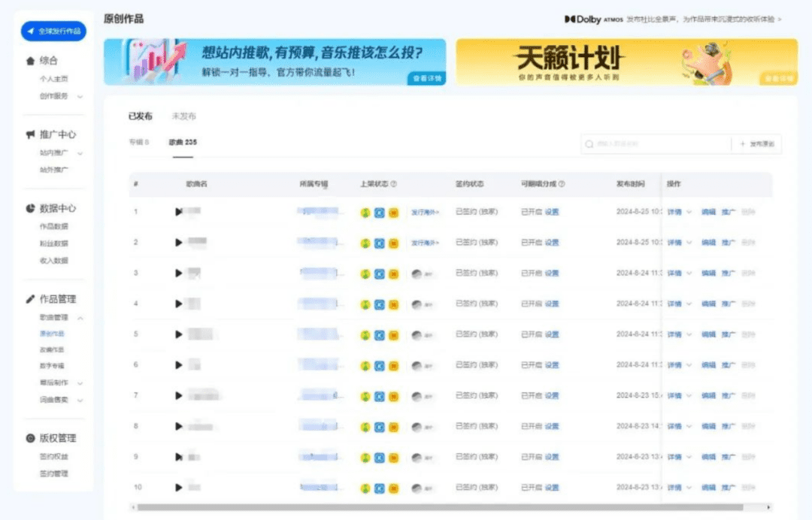Expand the 创作服务 sidebar submenu

click(80, 96)
